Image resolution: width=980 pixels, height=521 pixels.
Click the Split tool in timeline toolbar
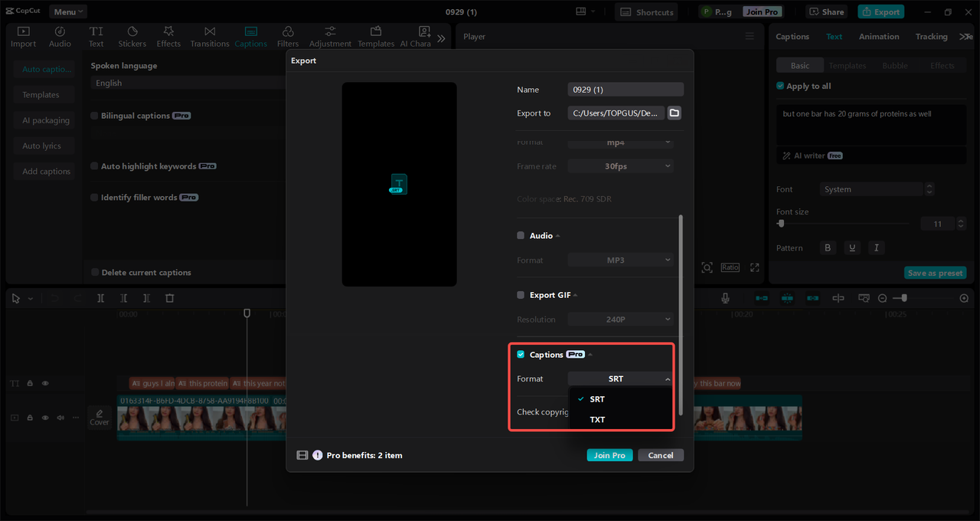coord(100,298)
